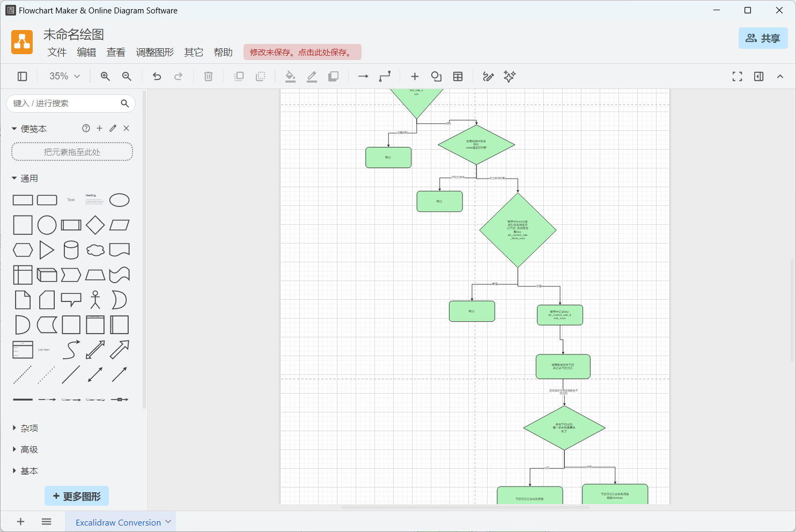The width and height of the screenshot is (796, 532).
Task: Open the 35% zoom level dropdown
Action: 64,77
